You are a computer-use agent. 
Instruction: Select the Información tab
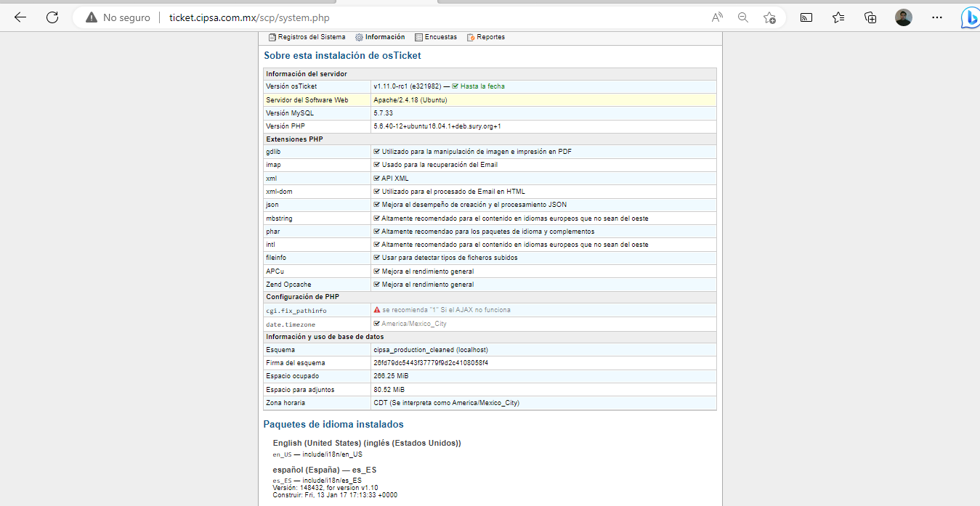point(380,37)
